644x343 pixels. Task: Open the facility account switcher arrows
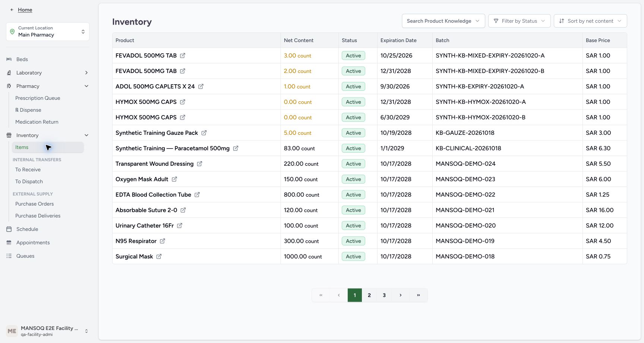pos(86,331)
